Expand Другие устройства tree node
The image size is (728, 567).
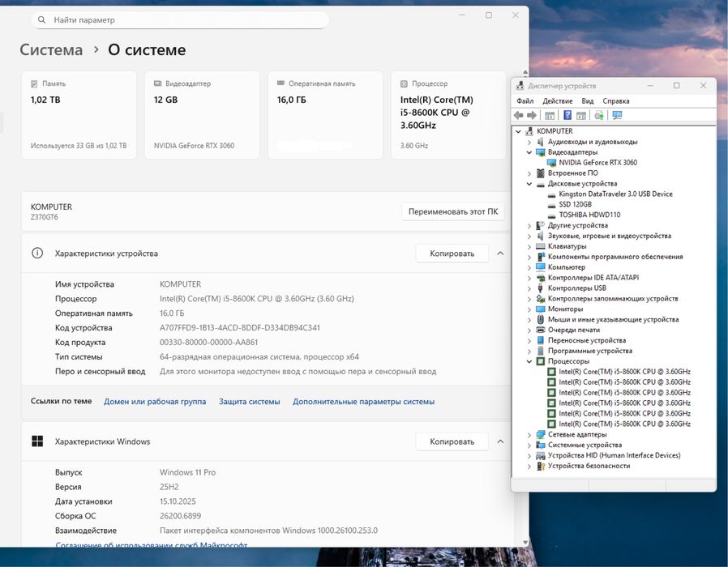[529, 225]
